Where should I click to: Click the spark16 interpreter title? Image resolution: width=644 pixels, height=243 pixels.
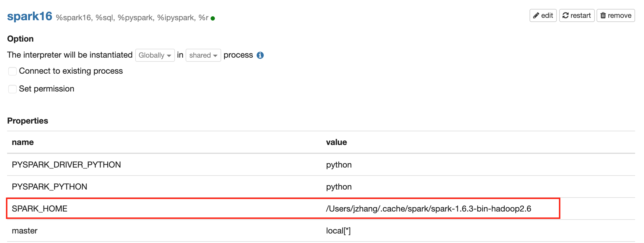click(x=30, y=16)
